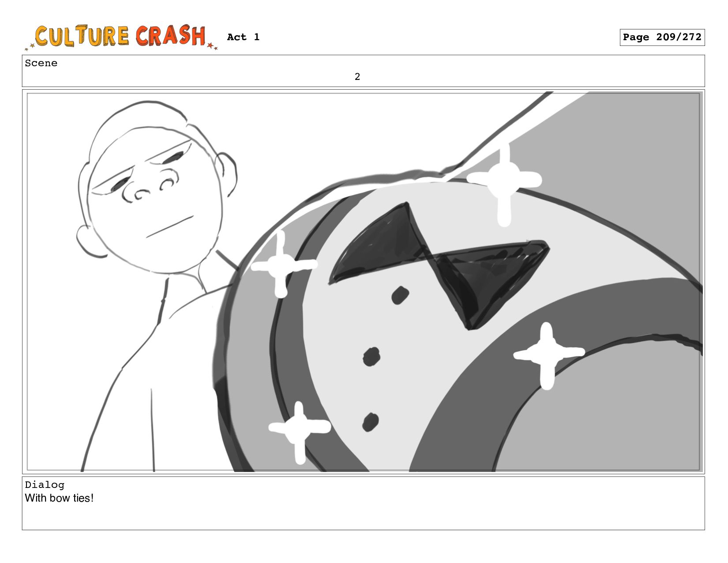Click the dialog text "With bow ties!"

pyautogui.click(x=59, y=498)
